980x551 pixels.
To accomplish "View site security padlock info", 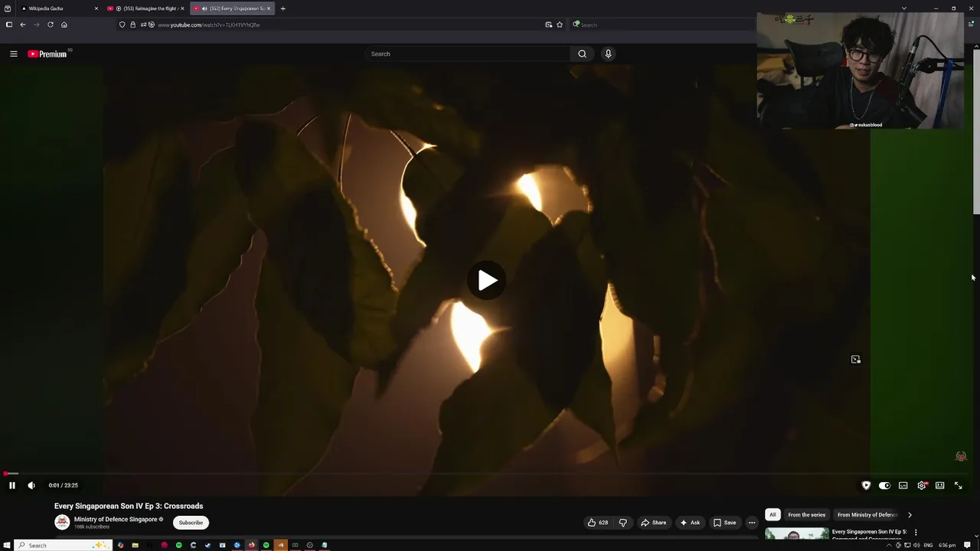I will 132,24.
